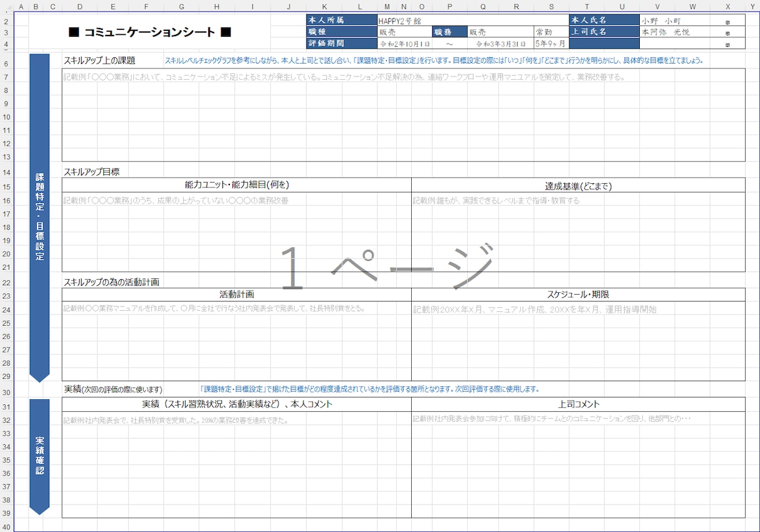Select the start date 令和2年10月1日
760x532 pixels.
tap(405, 44)
